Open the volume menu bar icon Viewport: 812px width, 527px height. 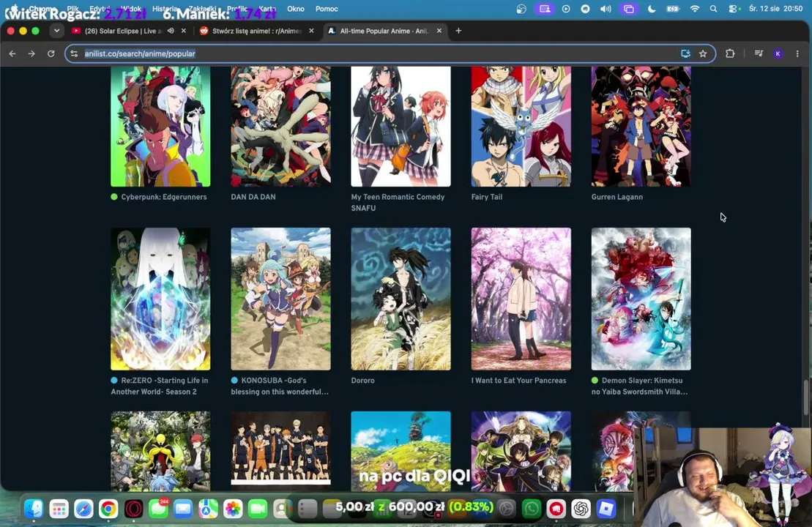606,9
